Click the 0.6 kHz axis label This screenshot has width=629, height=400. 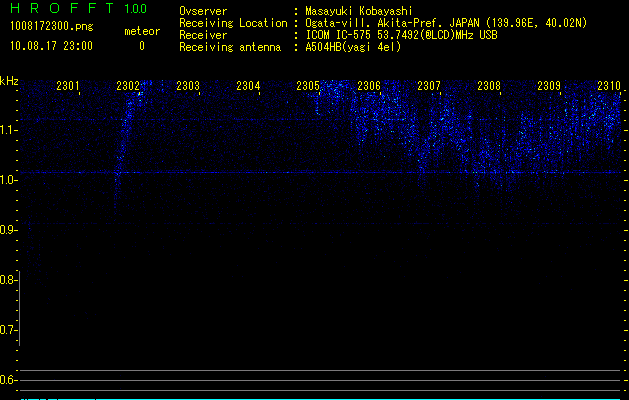click(x=8, y=380)
